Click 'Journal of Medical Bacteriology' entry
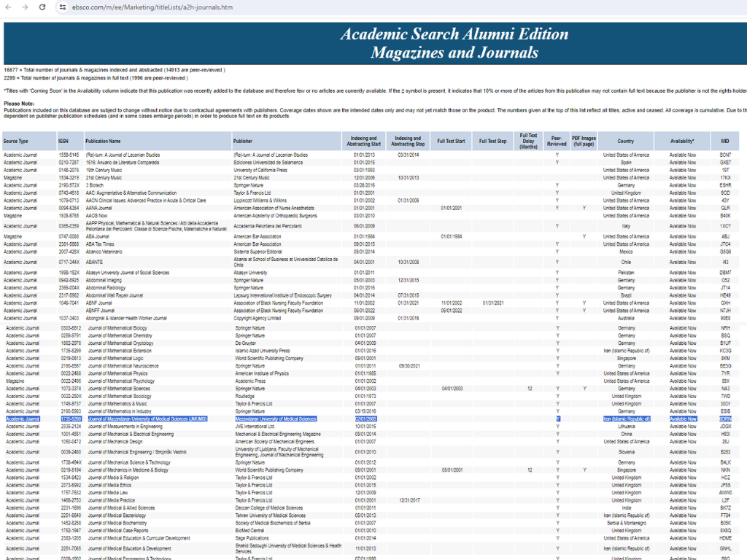The height and width of the screenshot is (560, 747). (117, 516)
